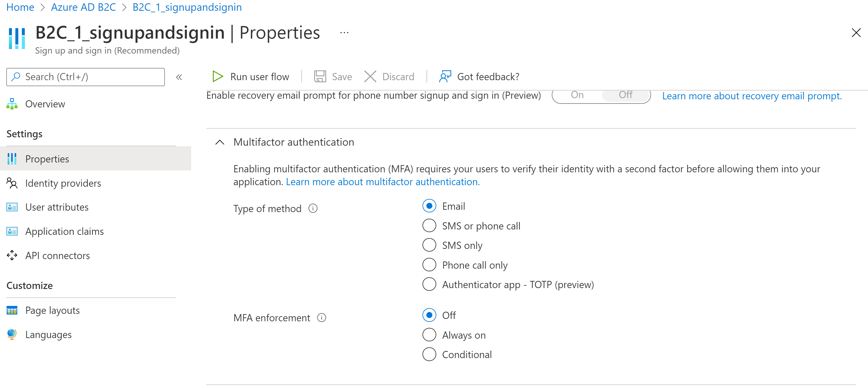The width and height of the screenshot is (868, 388).
Task: Set MFA enforcement to Always on
Action: (x=429, y=335)
